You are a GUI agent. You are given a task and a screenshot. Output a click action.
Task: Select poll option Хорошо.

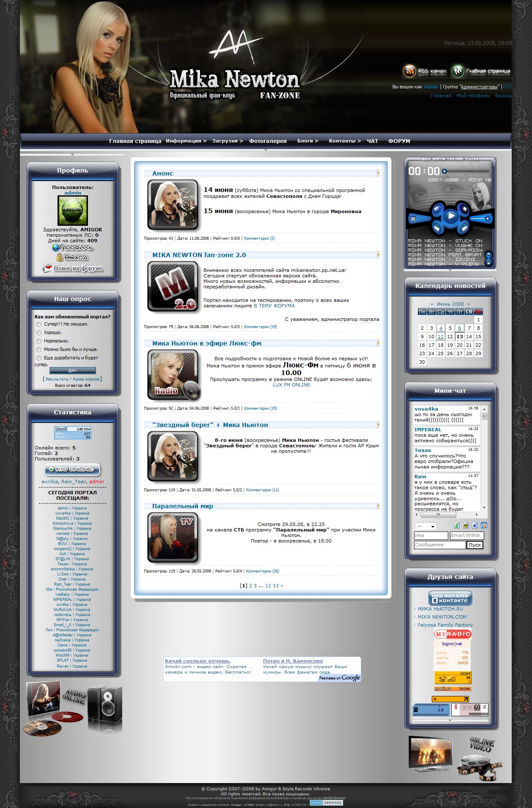coord(39,333)
